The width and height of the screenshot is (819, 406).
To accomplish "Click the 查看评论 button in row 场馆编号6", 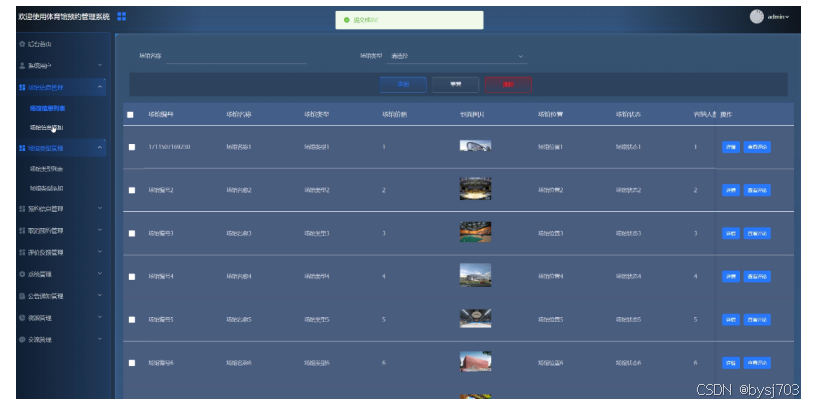I will coord(757,363).
